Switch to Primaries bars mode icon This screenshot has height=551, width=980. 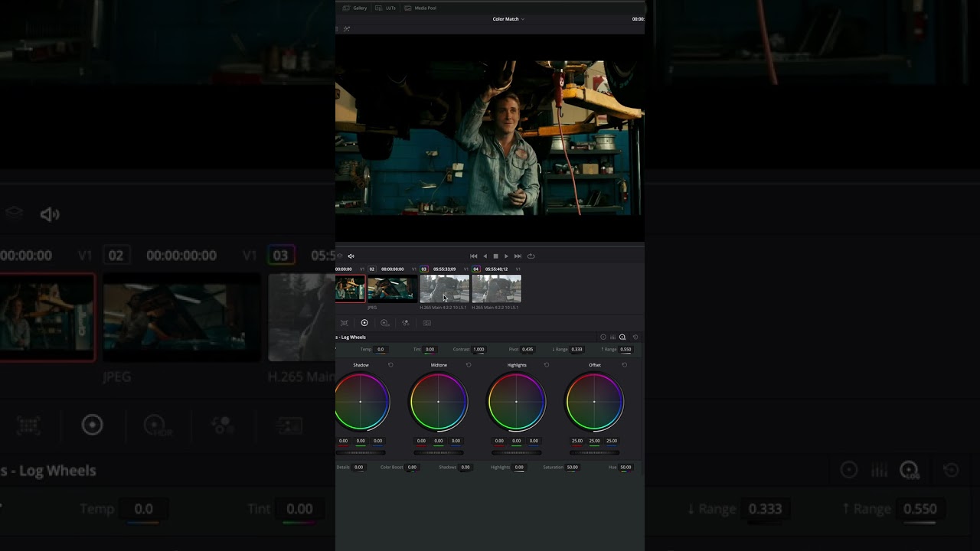click(x=612, y=337)
